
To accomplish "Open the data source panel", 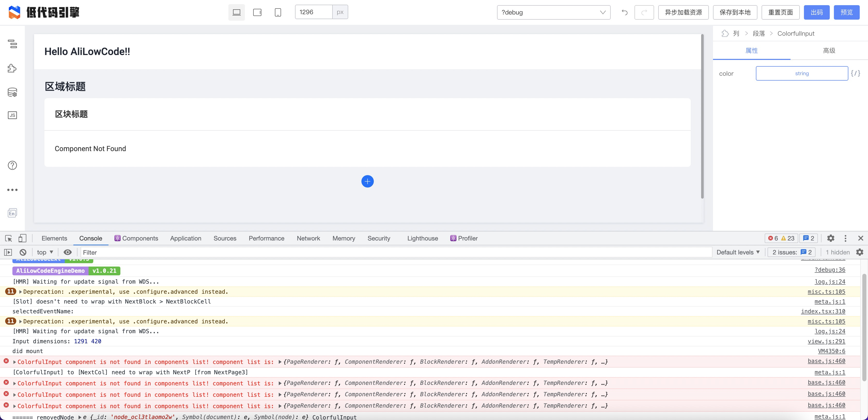I will pyautogui.click(x=12, y=92).
